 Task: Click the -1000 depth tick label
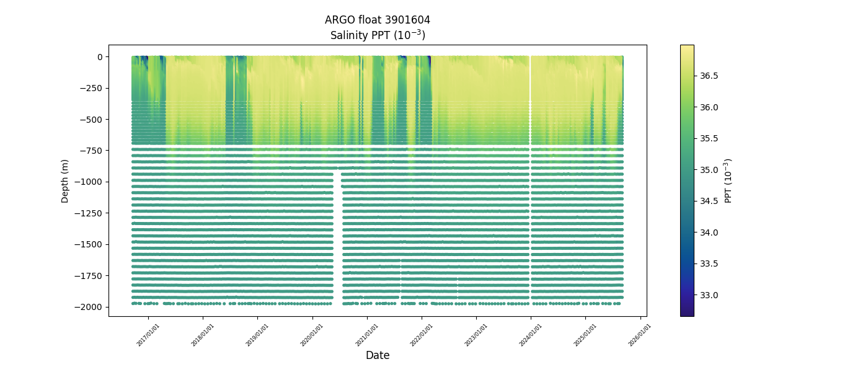click(x=91, y=182)
